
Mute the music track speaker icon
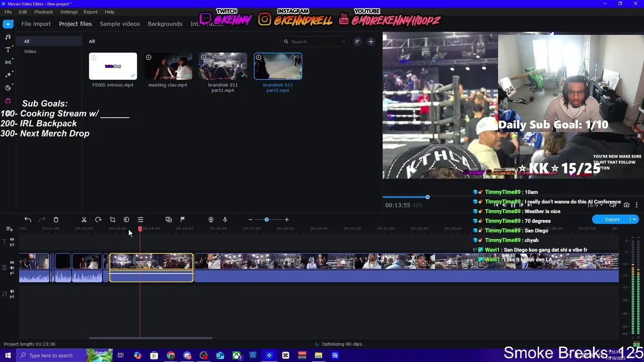[x=12, y=291]
